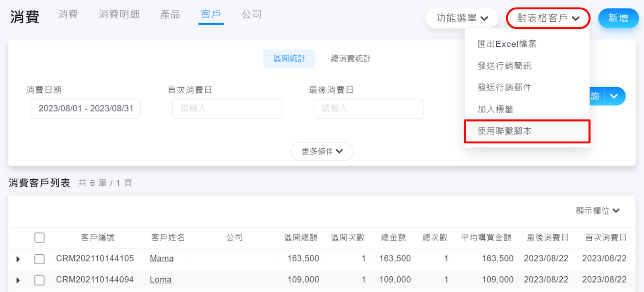Image resolution: width=644 pixels, height=292 pixels.
Task: Open customer link Mama
Action: pos(162,259)
